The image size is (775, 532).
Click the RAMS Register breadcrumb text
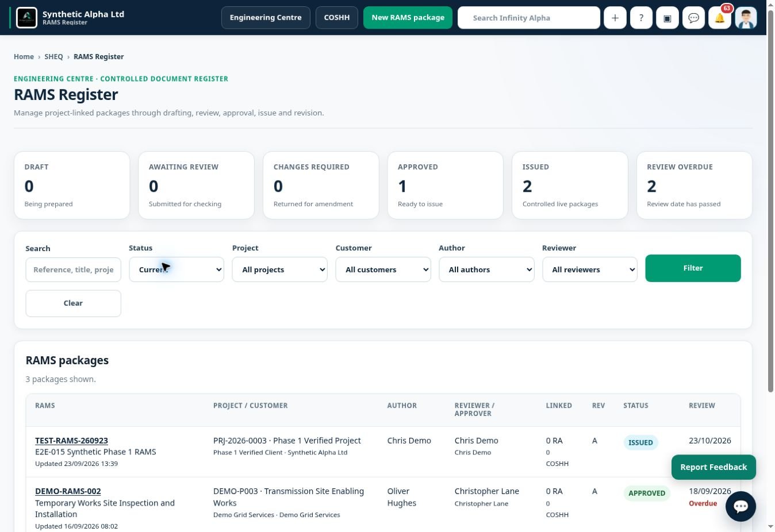(98, 57)
